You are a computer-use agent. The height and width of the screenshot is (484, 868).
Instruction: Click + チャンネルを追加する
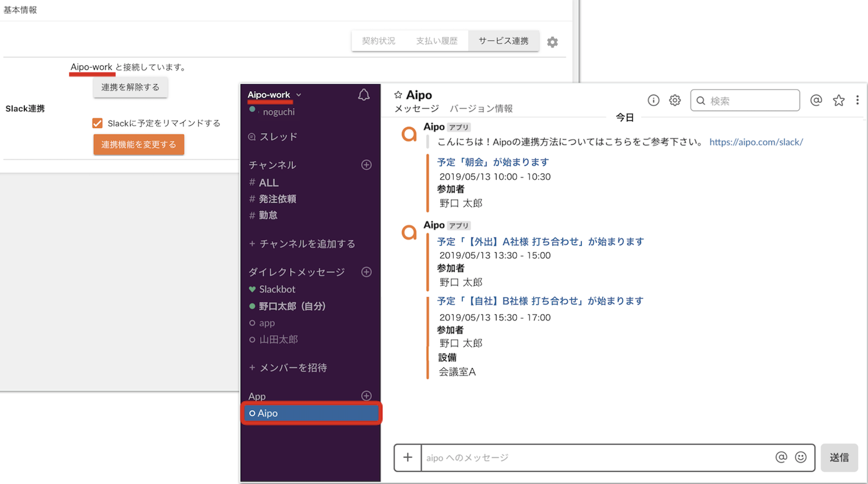pos(302,244)
